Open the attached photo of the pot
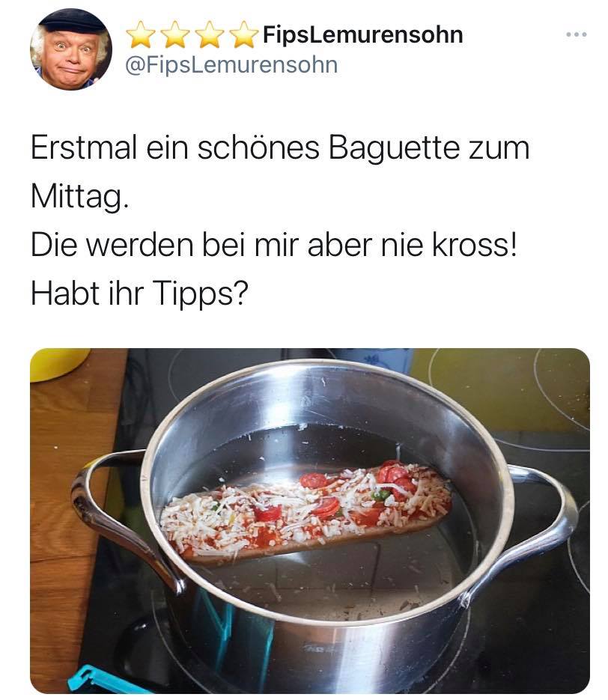The height and width of the screenshot is (700, 608). pos(310,521)
